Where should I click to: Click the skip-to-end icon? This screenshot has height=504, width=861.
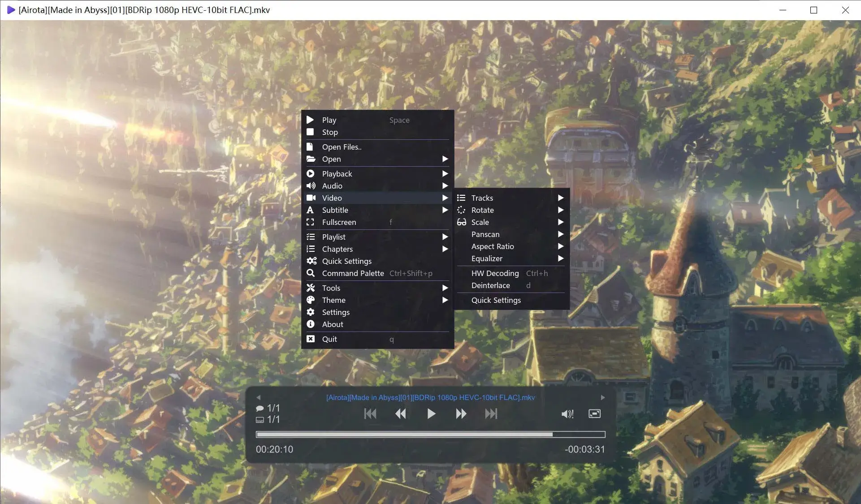pos(491,414)
